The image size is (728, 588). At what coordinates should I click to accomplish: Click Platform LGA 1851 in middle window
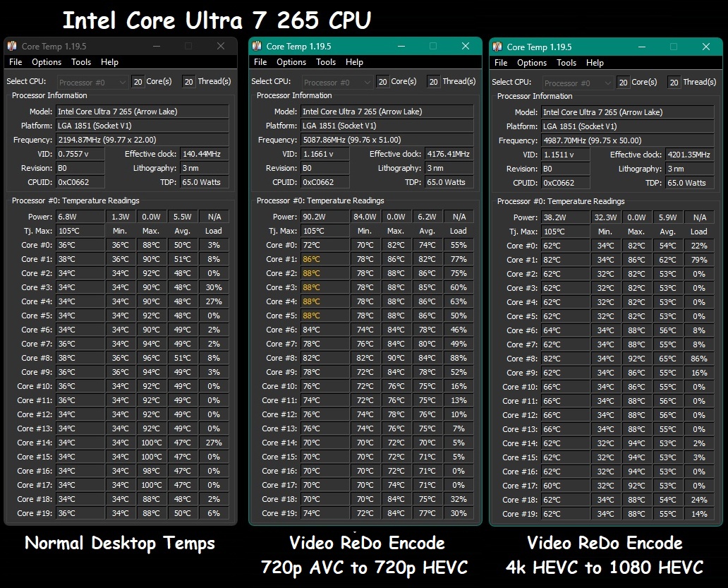[x=388, y=126]
